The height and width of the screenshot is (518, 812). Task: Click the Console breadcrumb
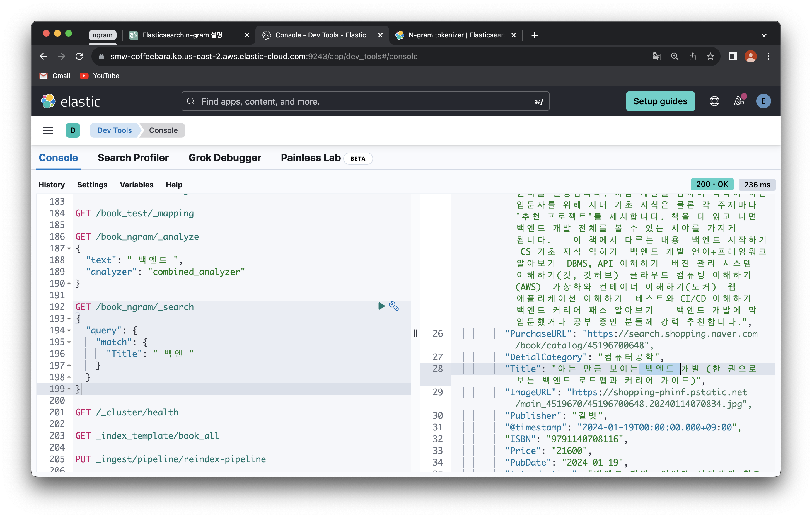point(164,130)
